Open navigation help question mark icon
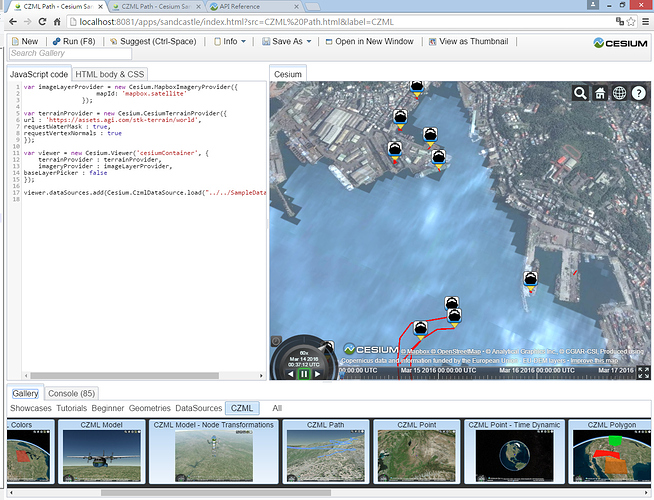Viewport: 654px width, 500px height. (639, 93)
